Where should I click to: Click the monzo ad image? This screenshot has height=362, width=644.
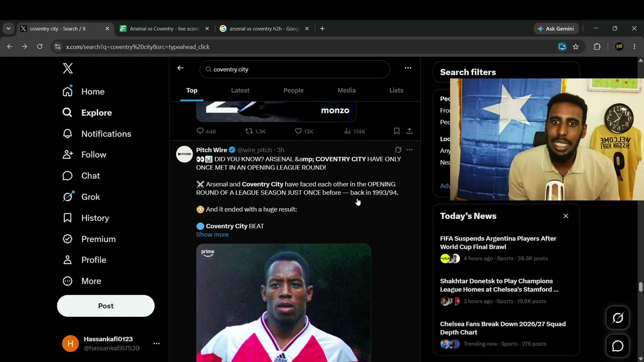[x=276, y=111]
